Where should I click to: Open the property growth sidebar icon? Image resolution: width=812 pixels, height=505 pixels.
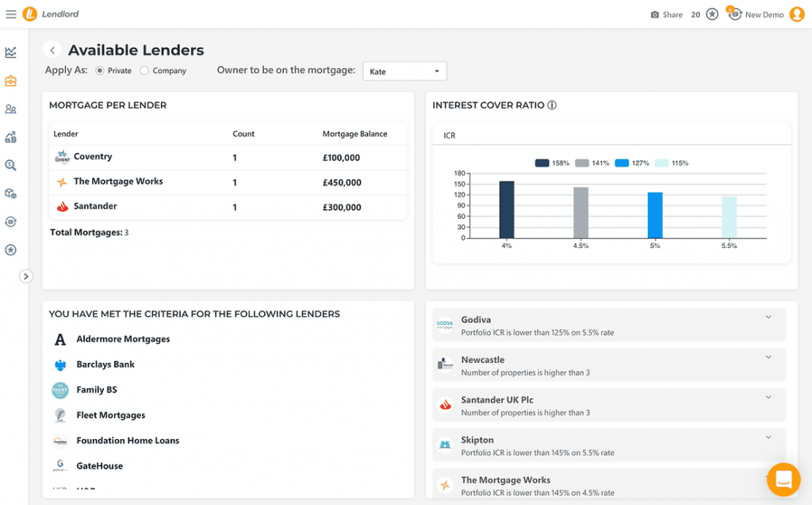click(11, 136)
